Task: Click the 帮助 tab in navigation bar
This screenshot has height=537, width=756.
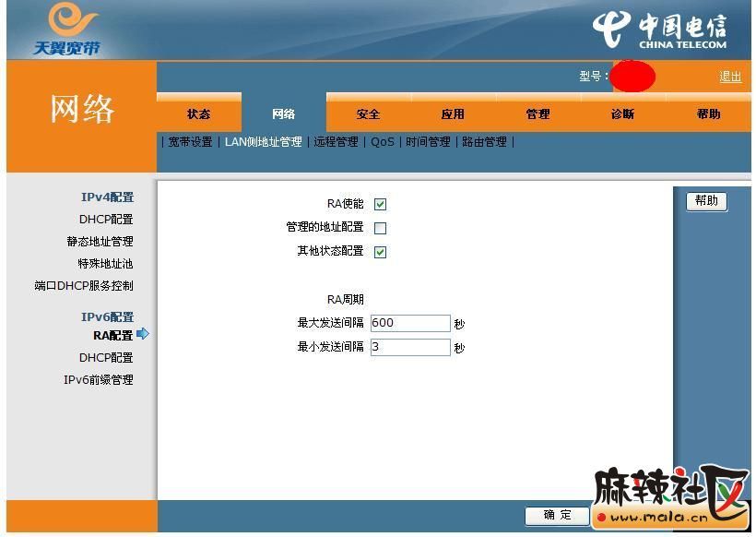Action: (708, 114)
